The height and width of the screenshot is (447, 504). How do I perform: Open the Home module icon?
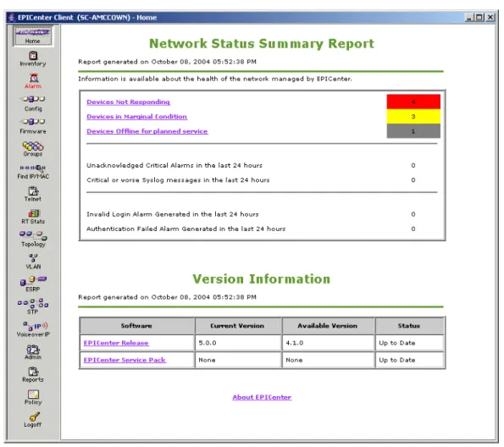coord(33,36)
